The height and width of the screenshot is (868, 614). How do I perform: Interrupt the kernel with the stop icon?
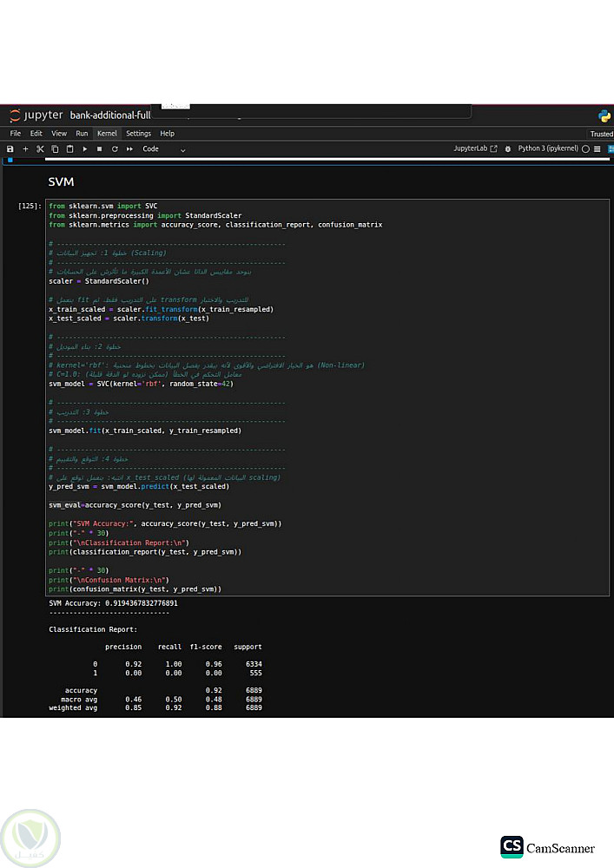pos(100,149)
